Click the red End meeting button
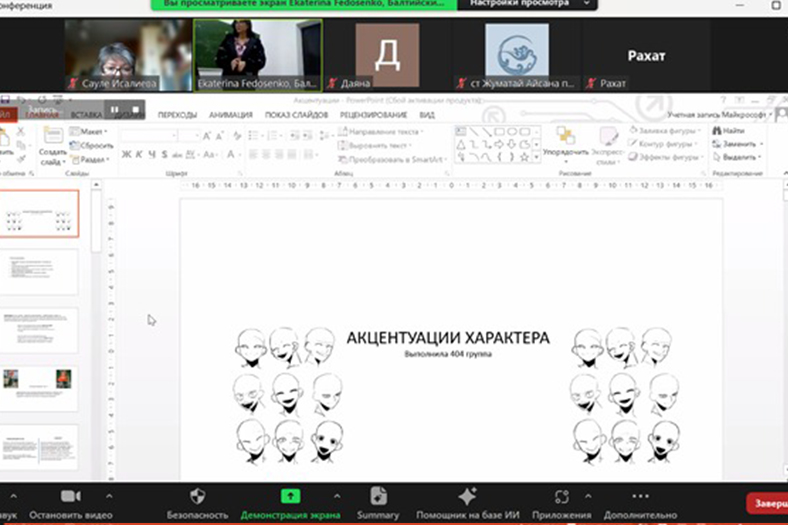This screenshot has height=525, width=788. [x=768, y=503]
